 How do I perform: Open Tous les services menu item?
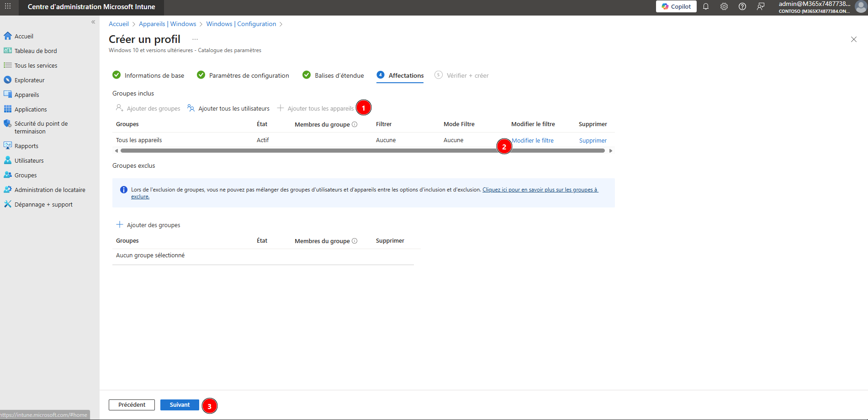point(36,65)
